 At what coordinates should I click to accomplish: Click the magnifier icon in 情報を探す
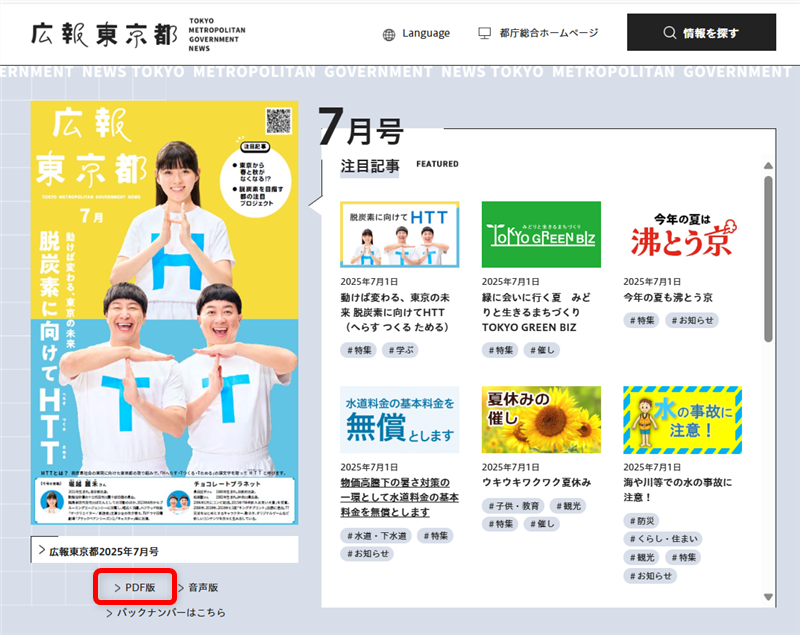tap(670, 33)
